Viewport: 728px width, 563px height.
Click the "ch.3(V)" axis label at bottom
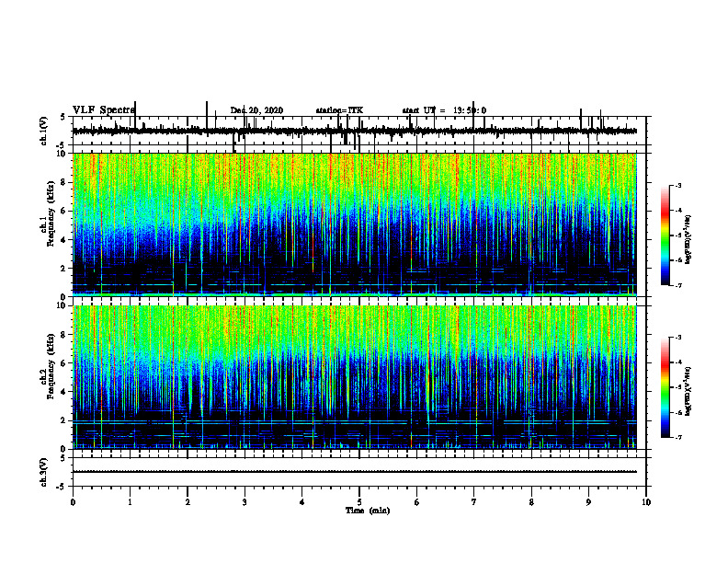43,472
